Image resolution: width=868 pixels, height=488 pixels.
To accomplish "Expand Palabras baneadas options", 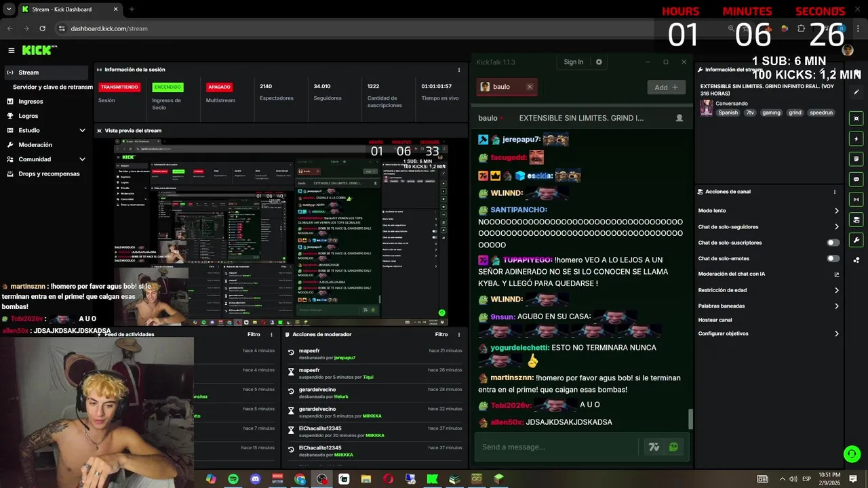I will (x=836, y=306).
